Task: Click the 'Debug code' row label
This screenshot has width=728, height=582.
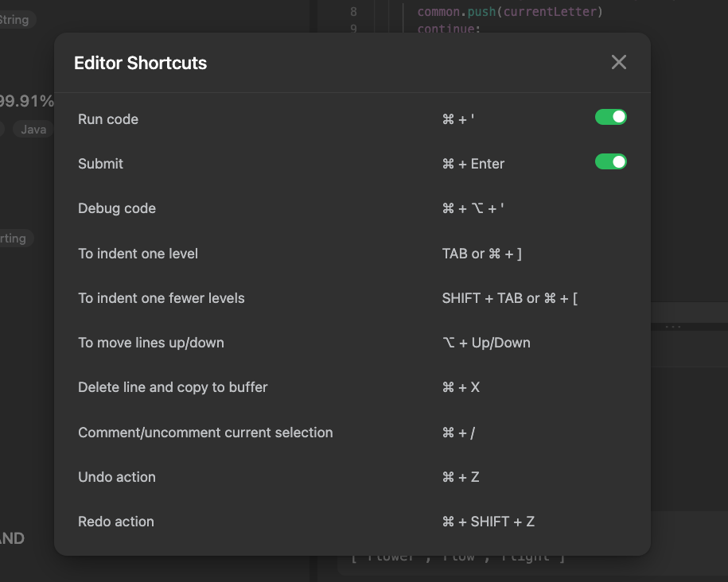Action: tap(116, 208)
